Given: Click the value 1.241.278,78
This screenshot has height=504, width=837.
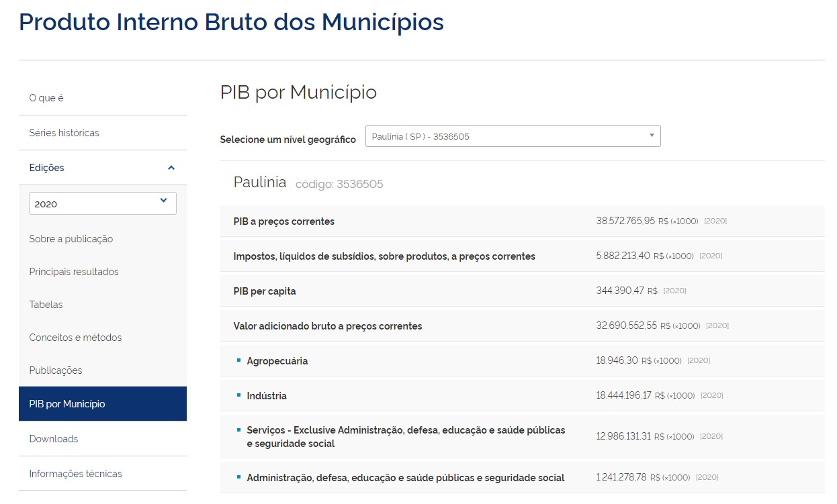Looking at the screenshot, I should (x=621, y=477).
